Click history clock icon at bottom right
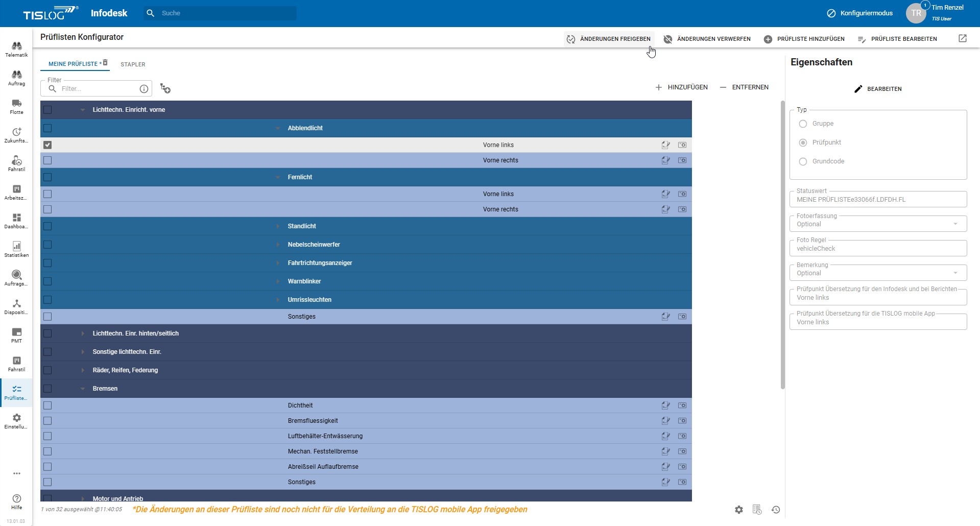 click(776, 510)
